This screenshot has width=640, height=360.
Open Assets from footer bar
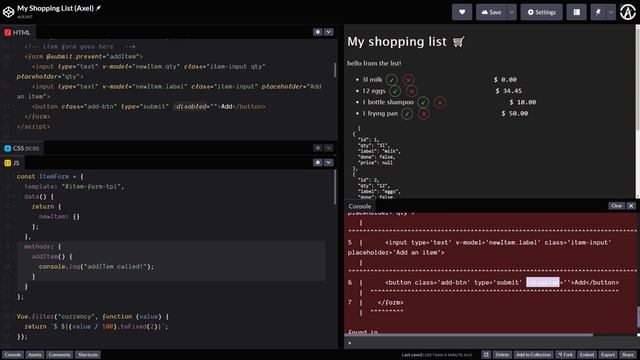point(35,355)
